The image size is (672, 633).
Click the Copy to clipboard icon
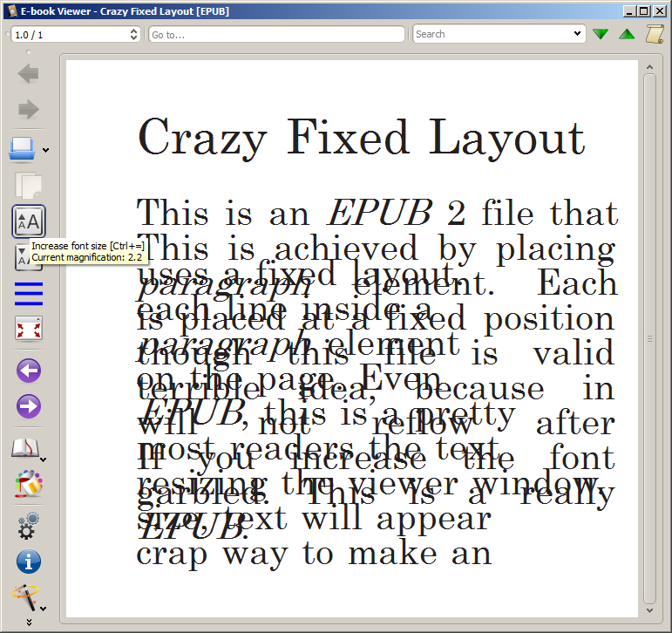click(28, 185)
